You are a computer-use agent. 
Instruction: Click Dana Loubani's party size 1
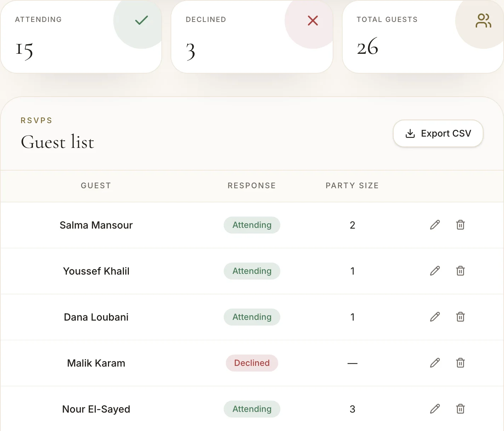tap(353, 317)
